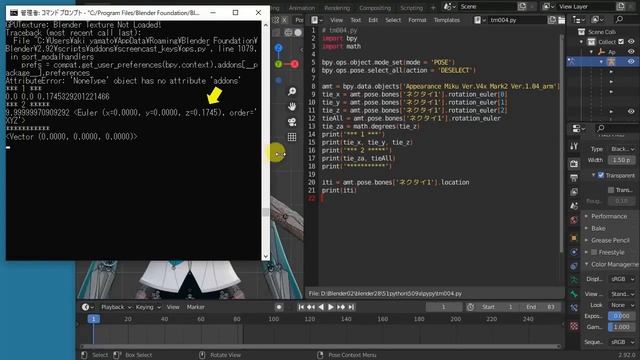Select the viewport pan hand icon
The image size is (640, 360).
pyautogui.click(x=292, y=107)
